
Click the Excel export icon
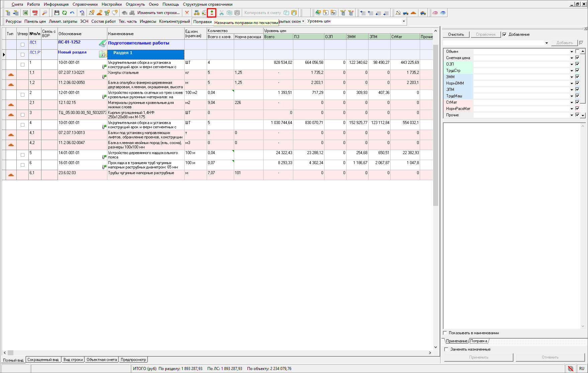click(25, 13)
